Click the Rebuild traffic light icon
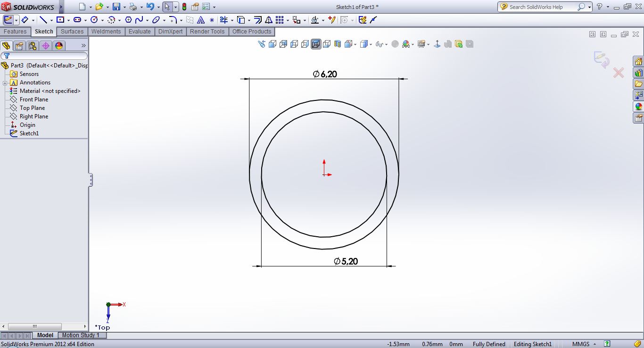 pyautogui.click(x=184, y=7)
